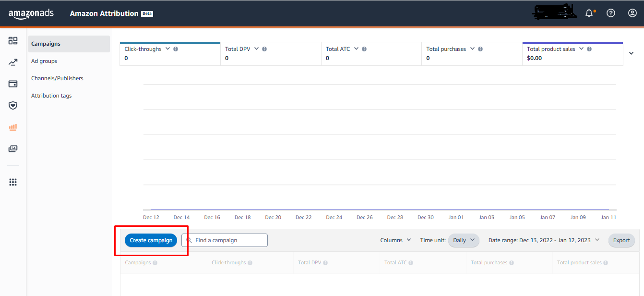Click the Create campaign button
The image size is (644, 296).
click(151, 240)
